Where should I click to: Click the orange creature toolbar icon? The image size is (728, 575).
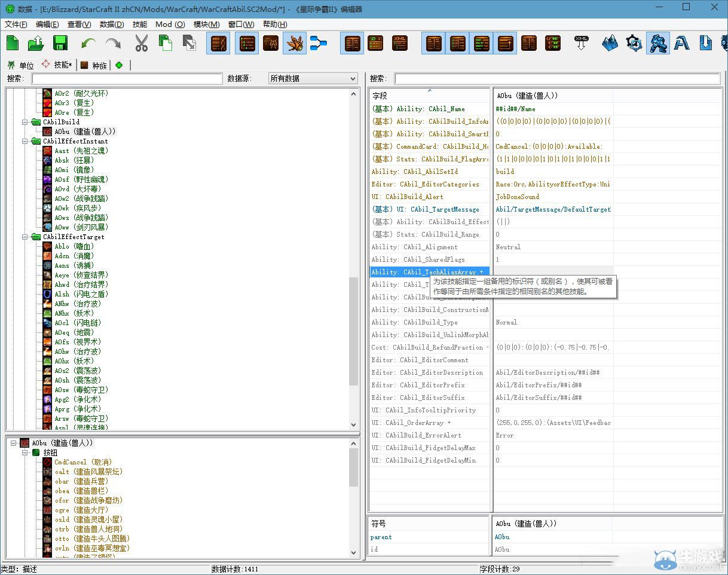coord(295,43)
